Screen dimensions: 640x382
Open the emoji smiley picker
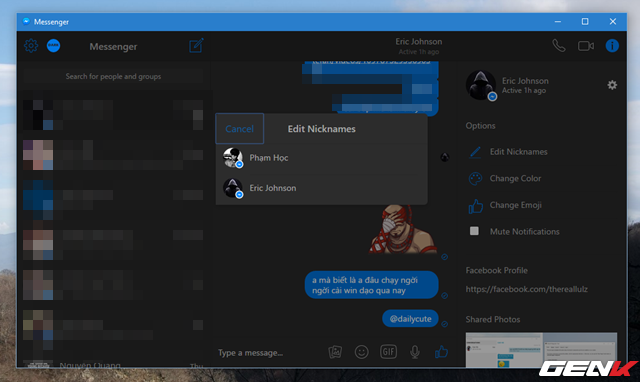pos(361,352)
